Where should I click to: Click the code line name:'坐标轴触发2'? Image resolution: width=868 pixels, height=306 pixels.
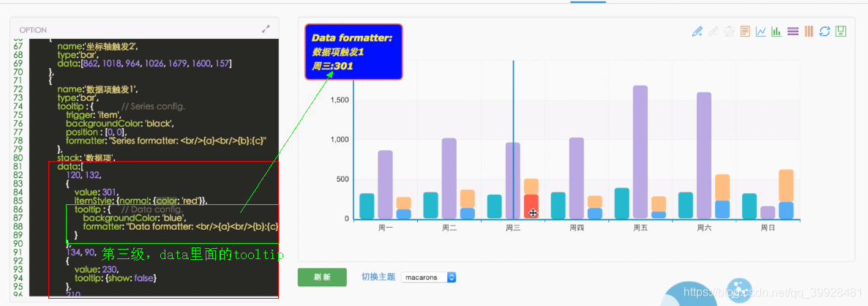97,46
